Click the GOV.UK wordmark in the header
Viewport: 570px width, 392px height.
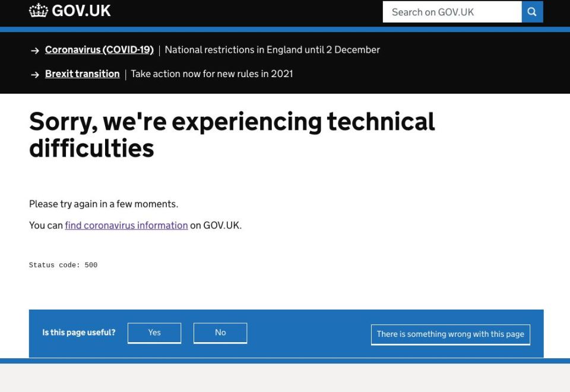point(81,11)
